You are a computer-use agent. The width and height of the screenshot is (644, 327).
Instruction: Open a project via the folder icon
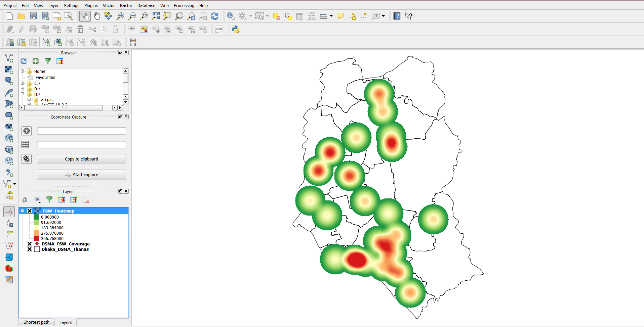pyautogui.click(x=22, y=16)
